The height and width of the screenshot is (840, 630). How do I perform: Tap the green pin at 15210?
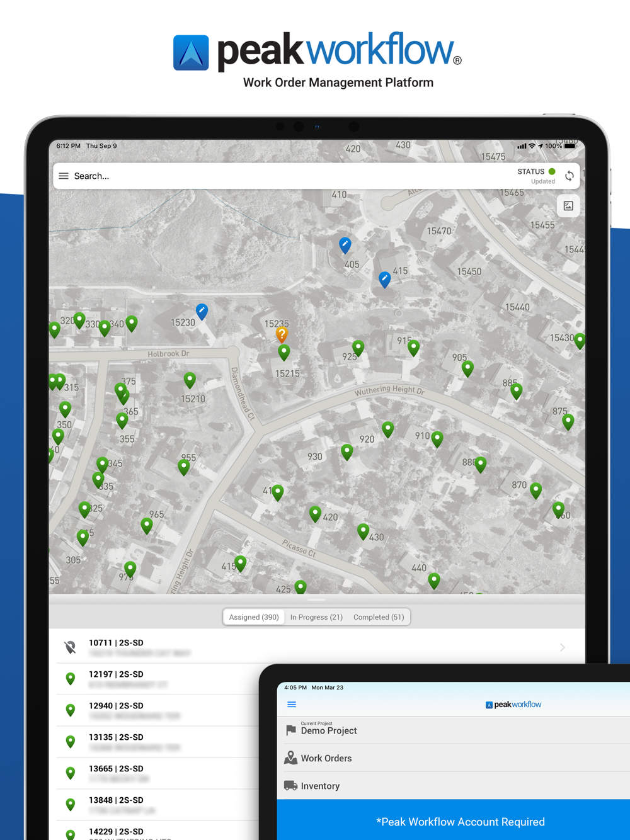tap(190, 380)
